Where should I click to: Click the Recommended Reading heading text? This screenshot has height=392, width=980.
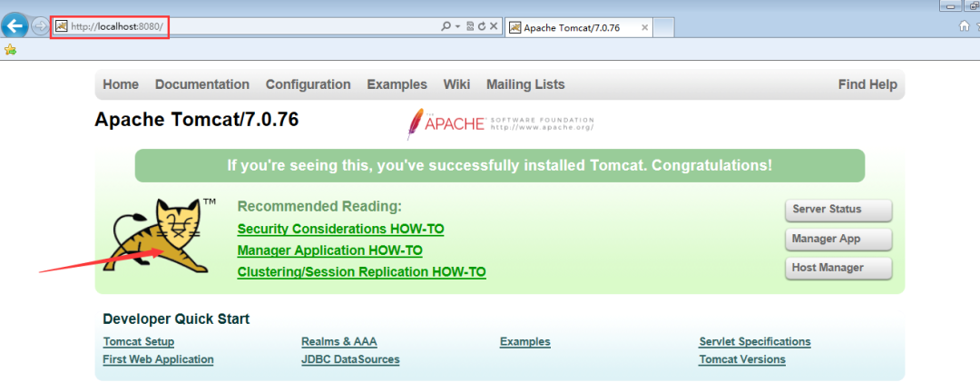(319, 206)
